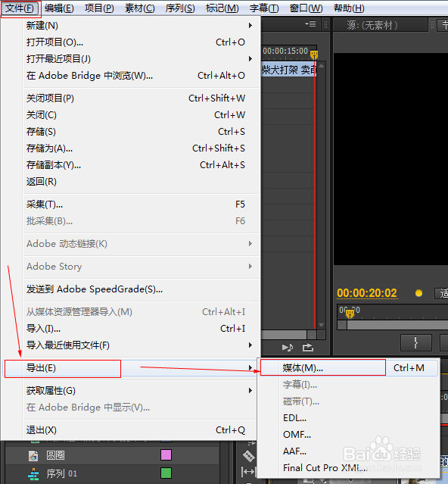Click the green label swatch for 序列 01
This screenshot has width=448, height=484.
(x=166, y=473)
